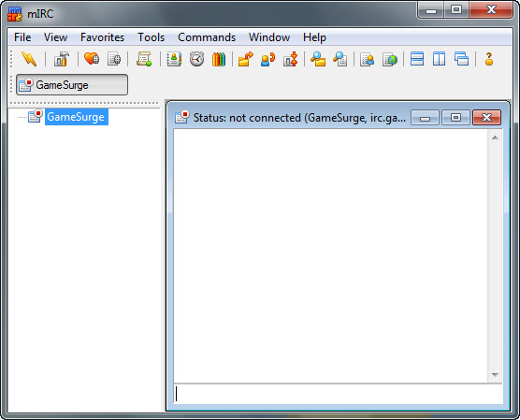The image size is (520, 420).
Task: Click scroll up arrow in Status window
Action: pos(495,138)
